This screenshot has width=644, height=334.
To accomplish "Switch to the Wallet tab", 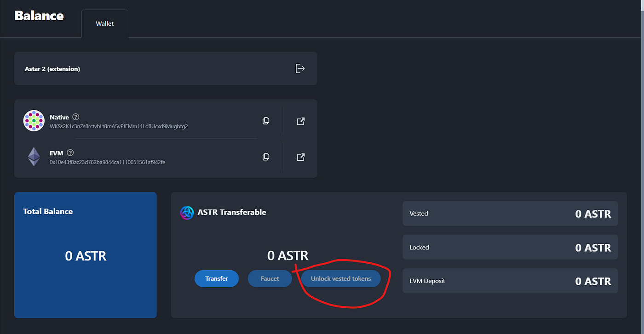I will pyautogui.click(x=105, y=23).
